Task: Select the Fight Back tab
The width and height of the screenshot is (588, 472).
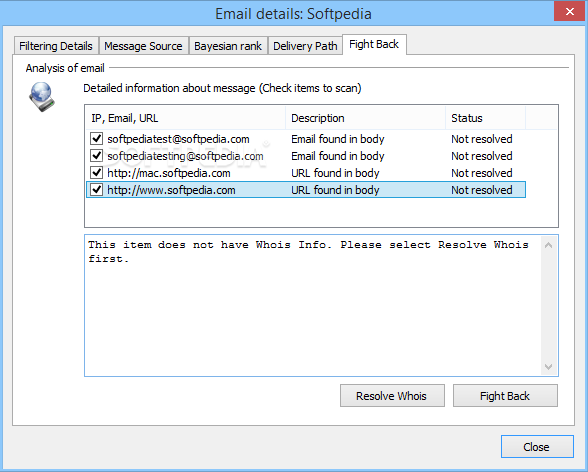Action: pyautogui.click(x=374, y=44)
